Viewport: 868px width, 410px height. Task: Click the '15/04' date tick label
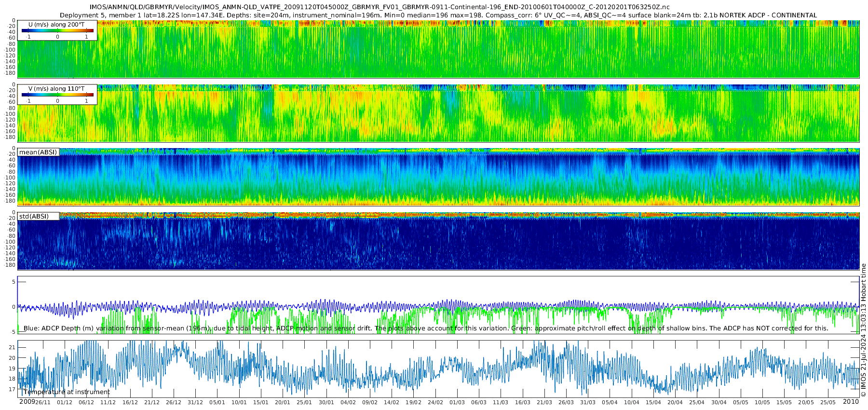pyautogui.click(x=653, y=402)
